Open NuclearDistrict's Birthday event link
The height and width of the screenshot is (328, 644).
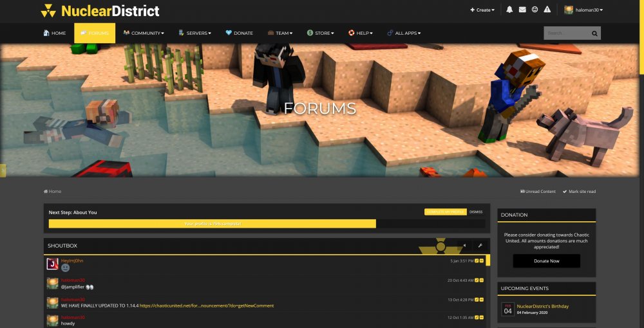tap(542, 306)
